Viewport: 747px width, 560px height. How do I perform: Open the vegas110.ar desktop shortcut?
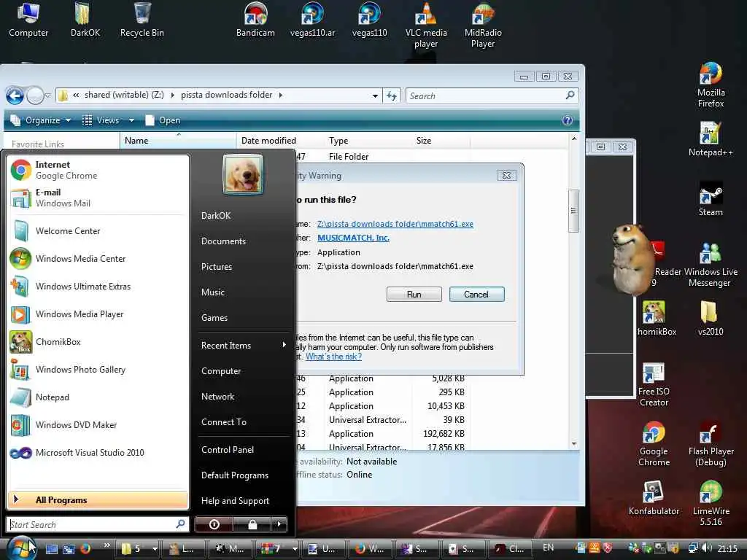pos(312,19)
